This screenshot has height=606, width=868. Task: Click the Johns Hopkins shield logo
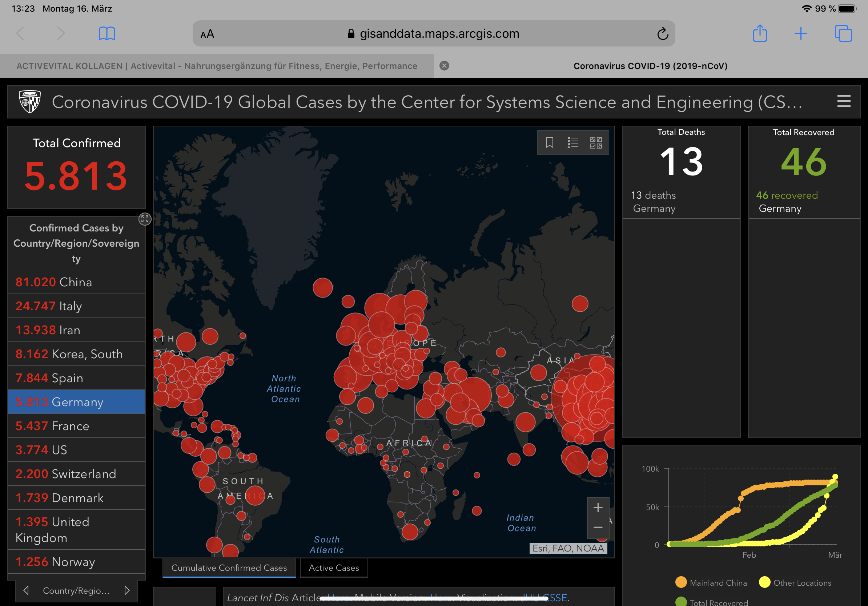coord(30,101)
